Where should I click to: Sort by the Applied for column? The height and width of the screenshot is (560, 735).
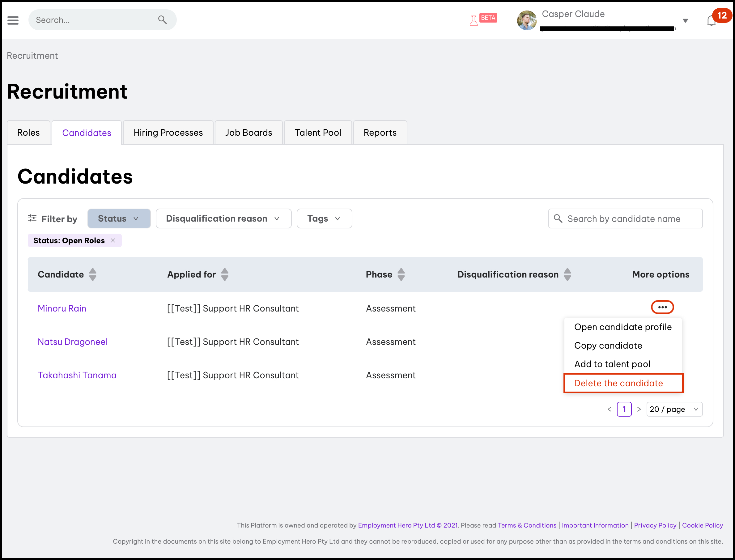(225, 274)
